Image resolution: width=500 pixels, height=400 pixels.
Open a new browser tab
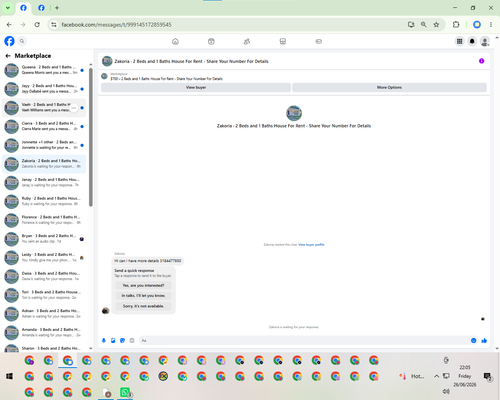pos(57,8)
